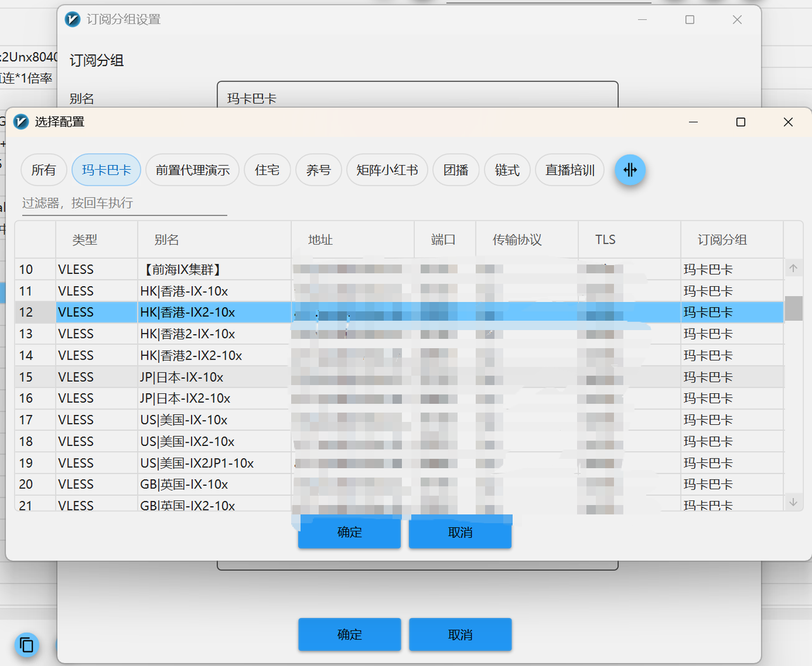Select the JP|日本-IX-10x row
This screenshot has width=812, height=666.
[181, 377]
